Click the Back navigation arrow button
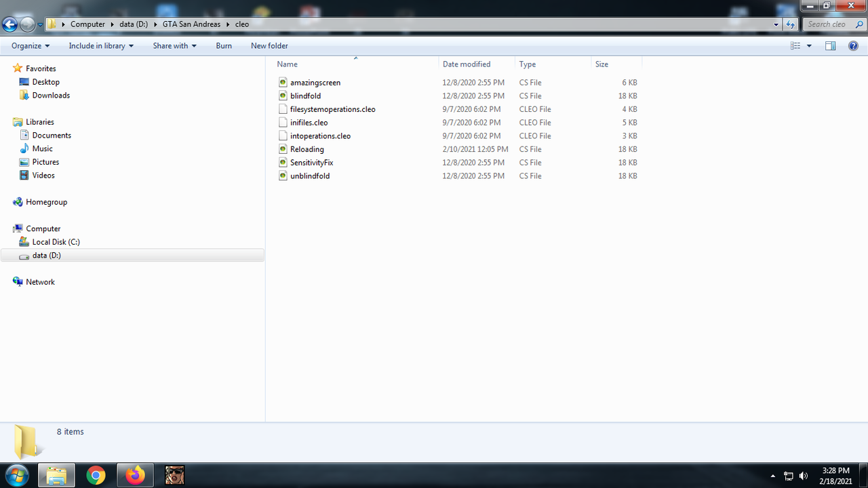The height and width of the screenshot is (488, 868). pos(10,24)
